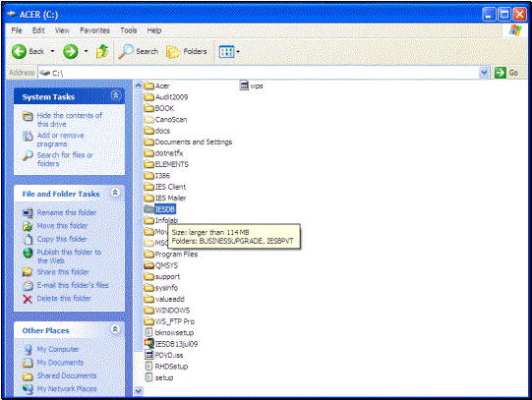Select the support folder icon
The height and width of the screenshot is (400, 532).
click(148, 276)
